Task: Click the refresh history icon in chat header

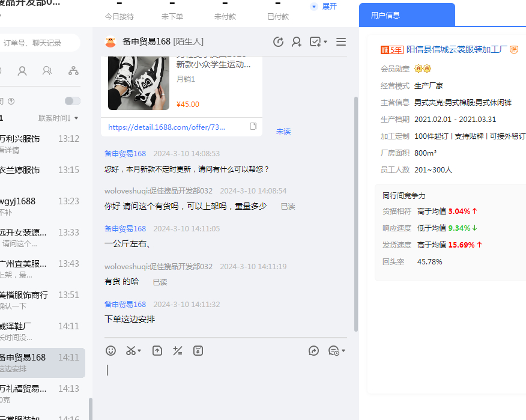Action: coord(278,41)
